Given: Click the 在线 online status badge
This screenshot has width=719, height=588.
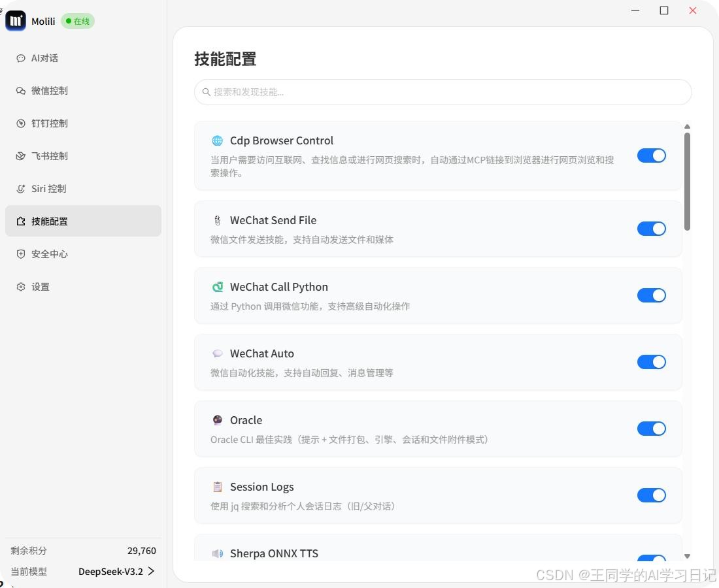Looking at the screenshot, I should coord(78,21).
